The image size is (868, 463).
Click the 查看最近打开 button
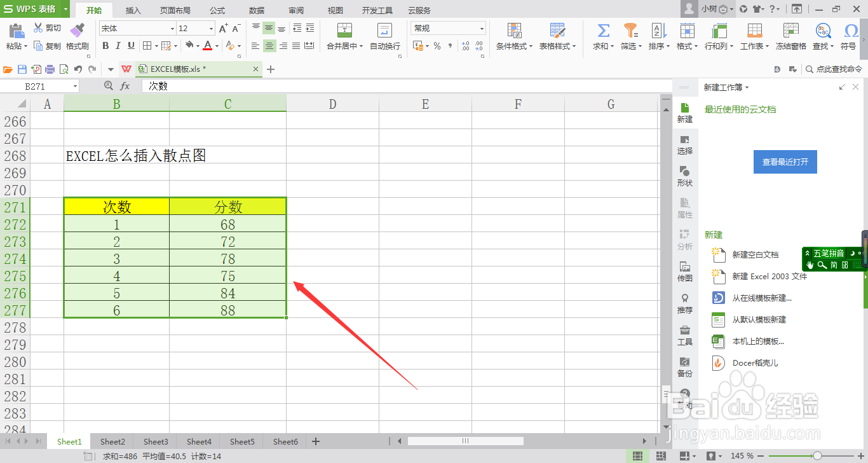(x=785, y=162)
